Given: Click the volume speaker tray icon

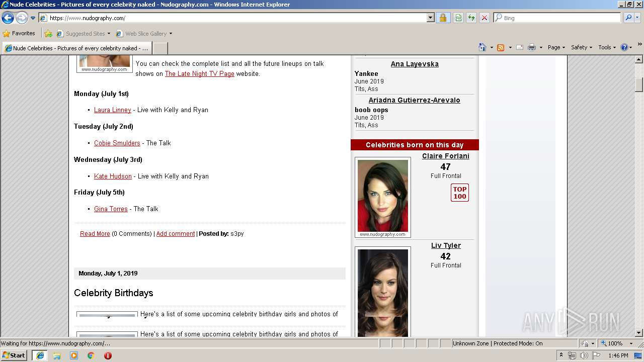Looking at the screenshot, I should 584,355.
